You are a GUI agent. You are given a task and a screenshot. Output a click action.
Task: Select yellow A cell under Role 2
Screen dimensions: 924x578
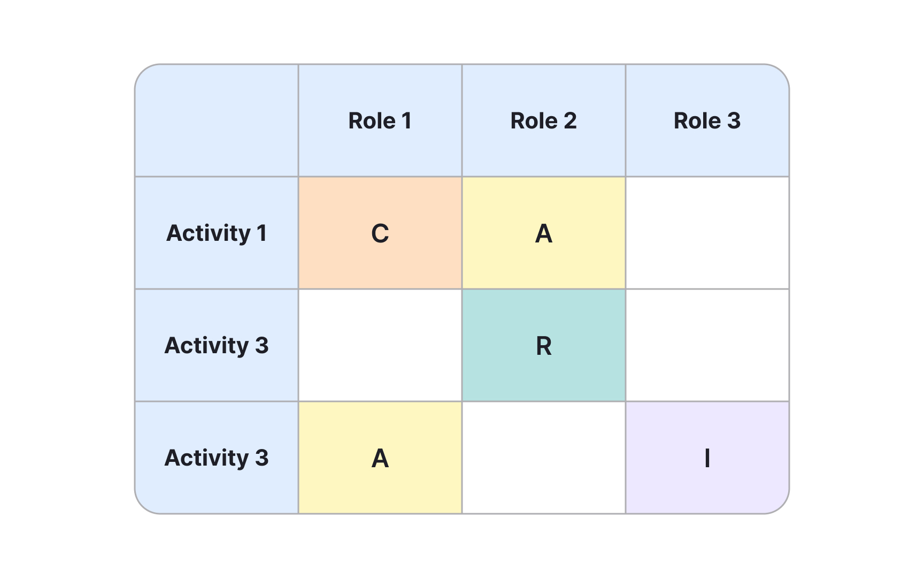[543, 233]
